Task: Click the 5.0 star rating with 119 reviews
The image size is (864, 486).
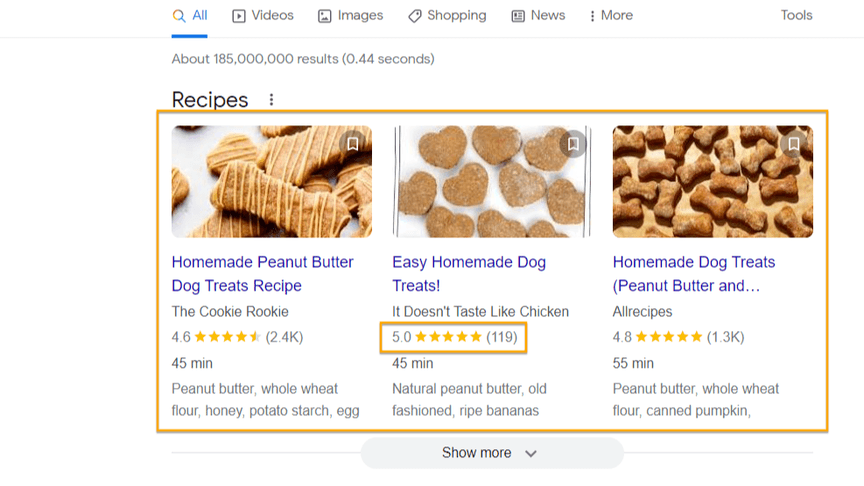Action: 454,337
